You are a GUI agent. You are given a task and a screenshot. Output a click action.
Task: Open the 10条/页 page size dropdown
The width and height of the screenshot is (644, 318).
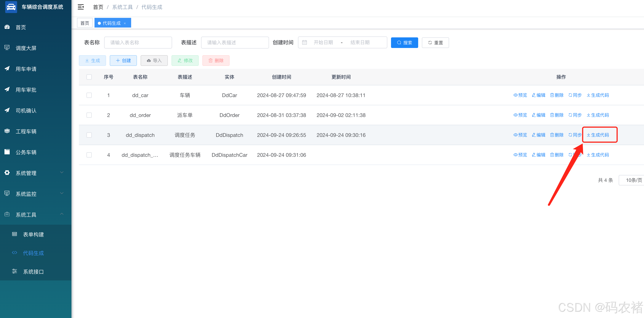632,180
